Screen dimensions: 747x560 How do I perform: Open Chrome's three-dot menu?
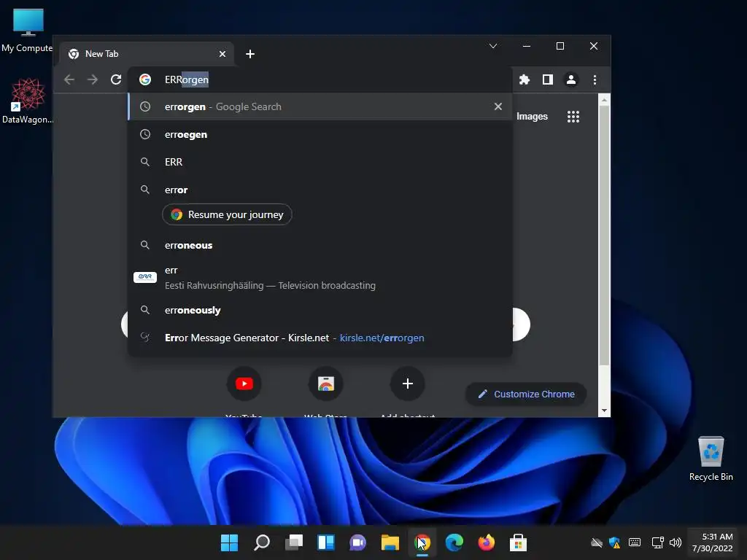[595, 79]
